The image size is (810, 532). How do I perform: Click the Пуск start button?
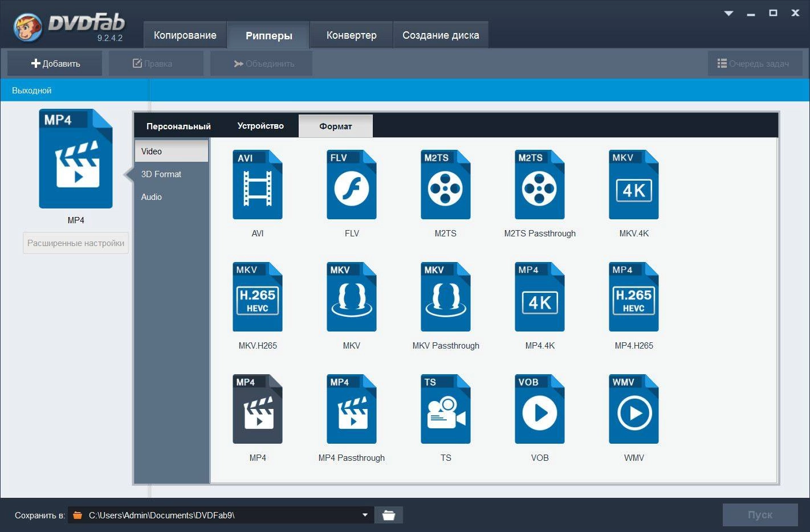pyautogui.click(x=760, y=515)
